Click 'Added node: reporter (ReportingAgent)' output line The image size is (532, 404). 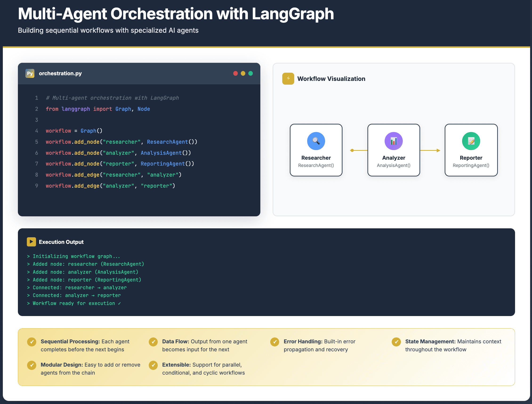(84, 280)
